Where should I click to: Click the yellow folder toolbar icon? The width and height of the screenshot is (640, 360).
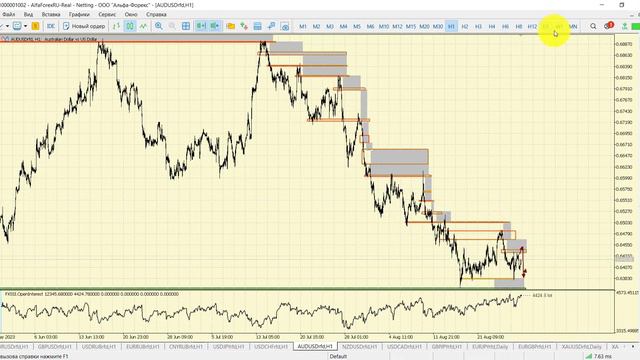pyautogui.click(x=231, y=26)
